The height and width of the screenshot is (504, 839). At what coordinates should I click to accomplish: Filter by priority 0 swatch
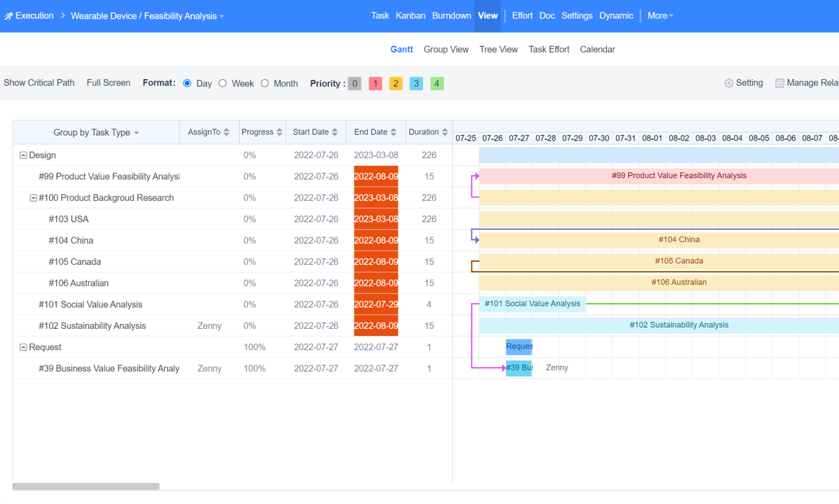(x=355, y=83)
